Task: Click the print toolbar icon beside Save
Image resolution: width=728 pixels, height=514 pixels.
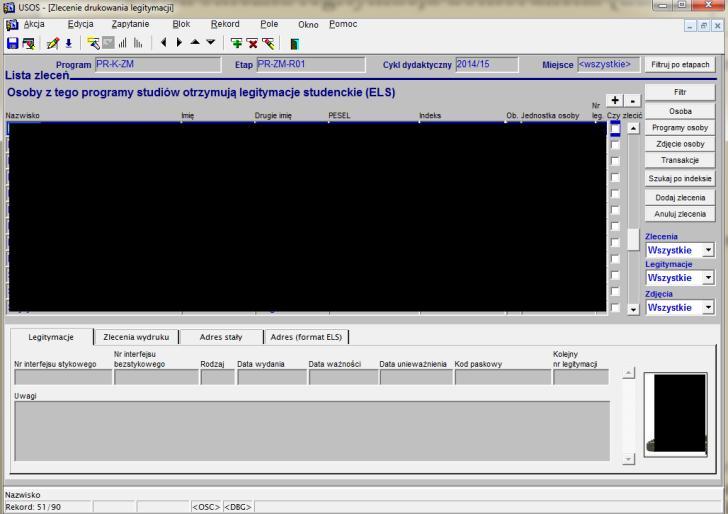Action: (29, 44)
